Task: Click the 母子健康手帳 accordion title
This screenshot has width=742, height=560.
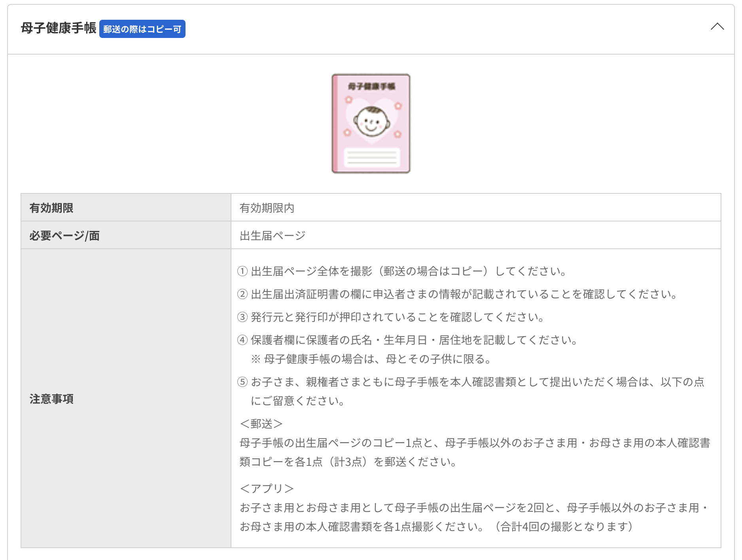Action: point(59,28)
